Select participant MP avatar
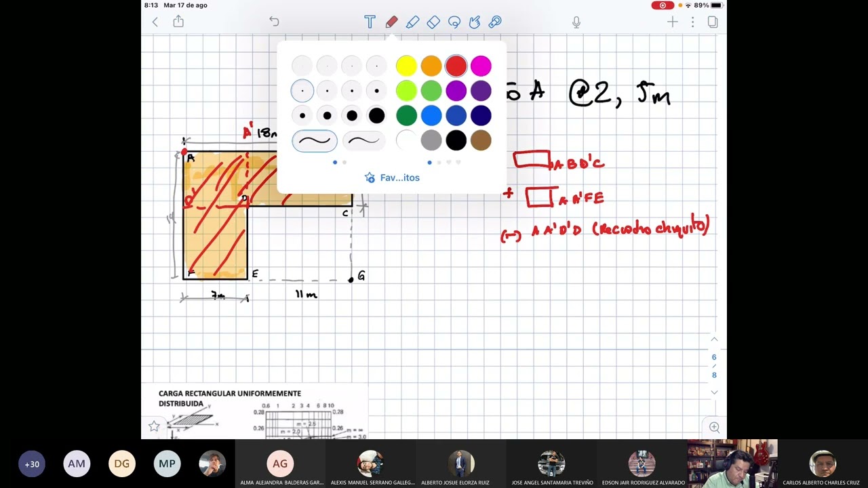868x488 pixels. [167, 464]
